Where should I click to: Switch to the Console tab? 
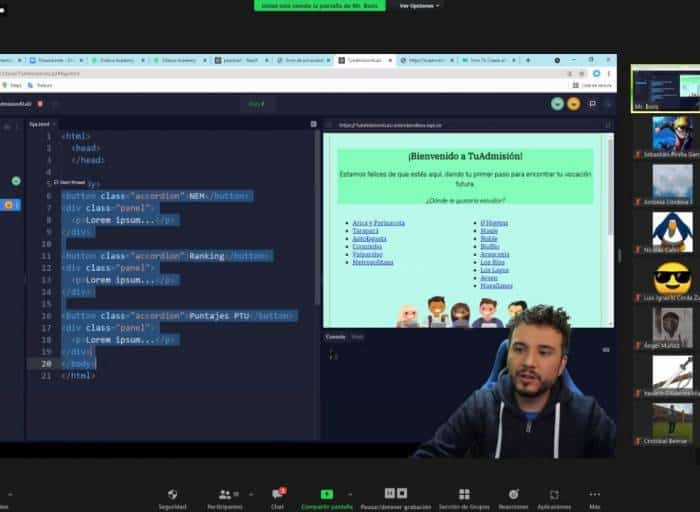[x=335, y=337]
